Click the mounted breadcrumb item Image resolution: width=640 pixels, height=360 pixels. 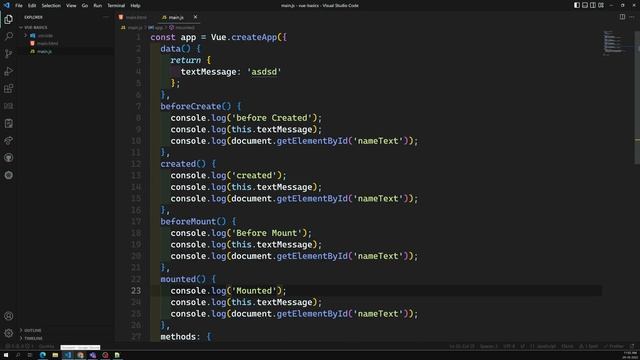point(182,28)
